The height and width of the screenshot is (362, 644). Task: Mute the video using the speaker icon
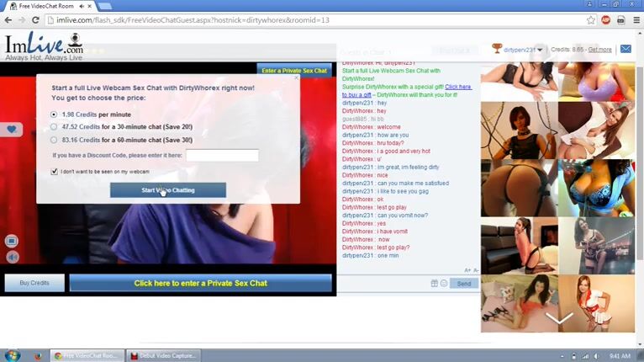coord(12,257)
